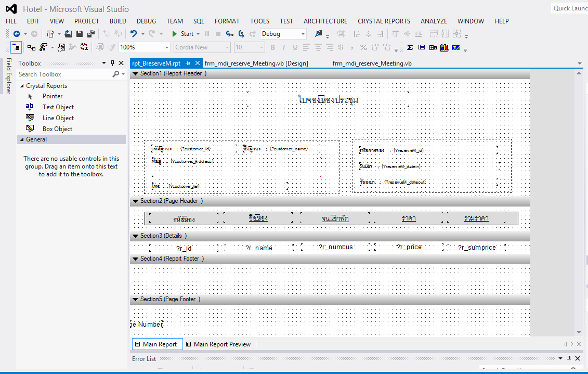
Task: Click the Insert Group toolbar icon
Action: (x=422, y=47)
